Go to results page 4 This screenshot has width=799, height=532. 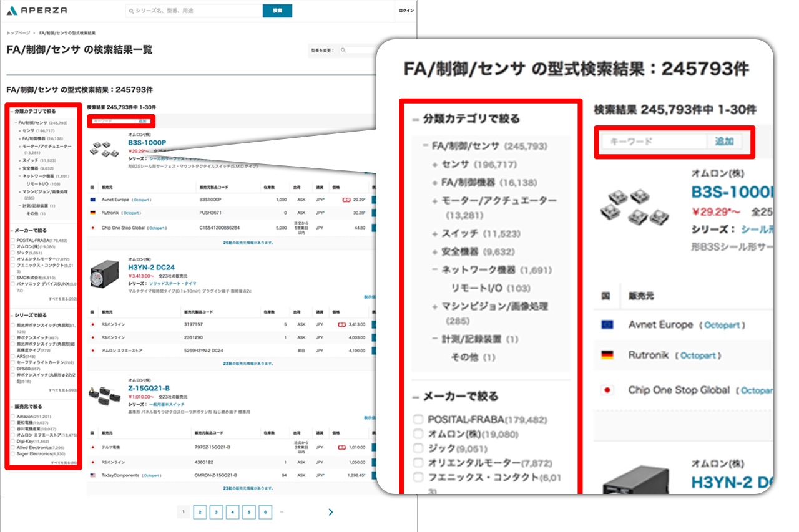click(232, 512)
